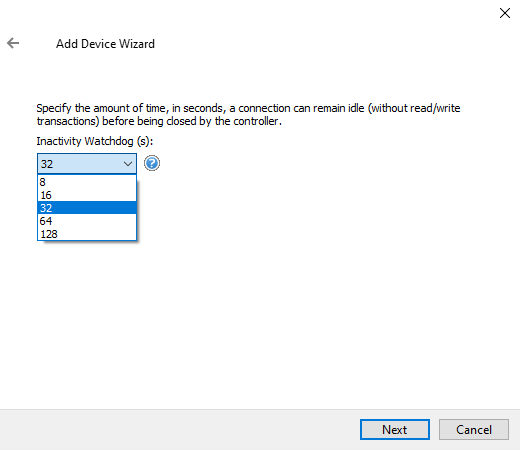Click the Add Device Wizard title text
The height and width of the screenshot is (451, 520).
point(105,44)
